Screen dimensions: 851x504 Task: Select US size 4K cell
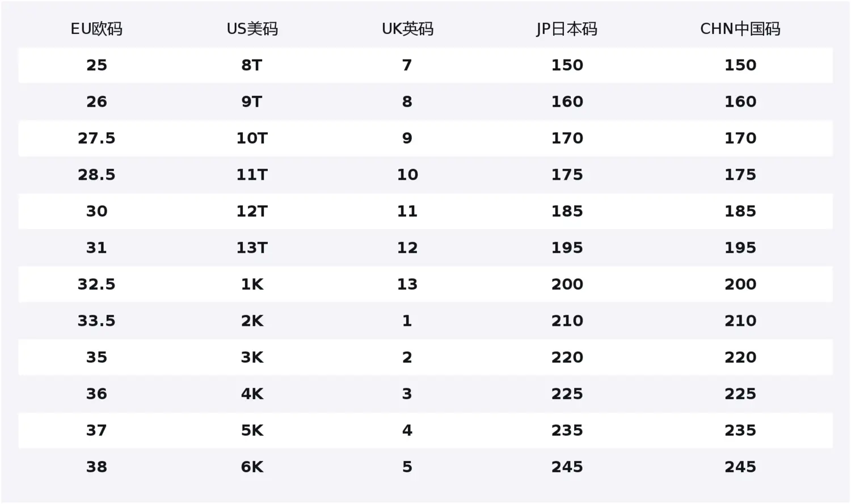252,394
